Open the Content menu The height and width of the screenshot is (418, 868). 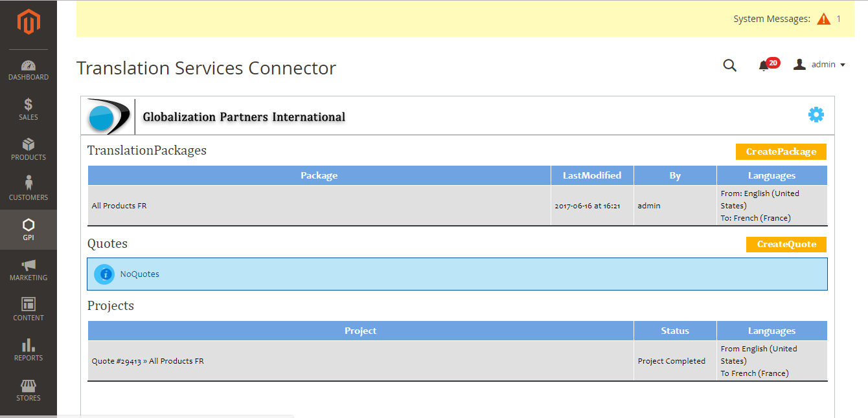[x=29, y=311]
